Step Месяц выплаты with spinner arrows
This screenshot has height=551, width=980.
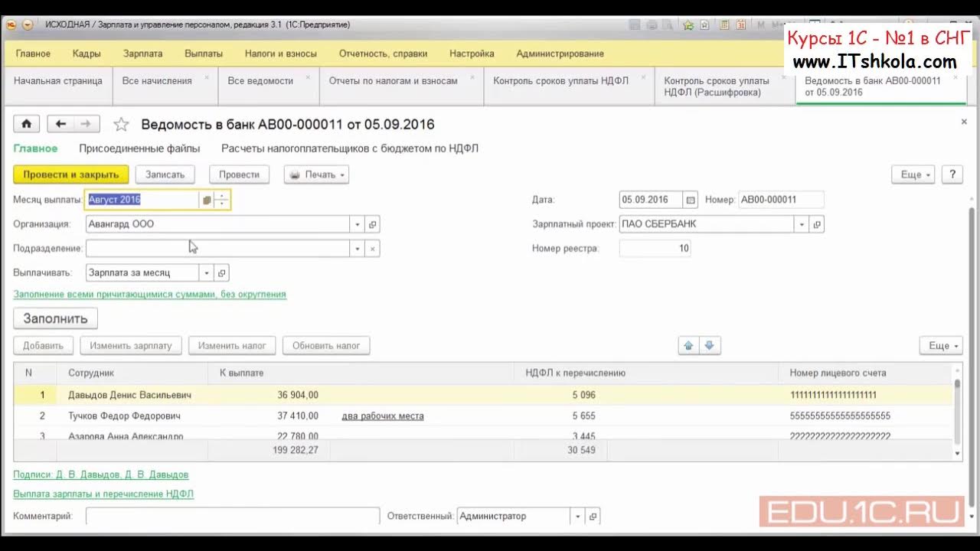point(221,200)
